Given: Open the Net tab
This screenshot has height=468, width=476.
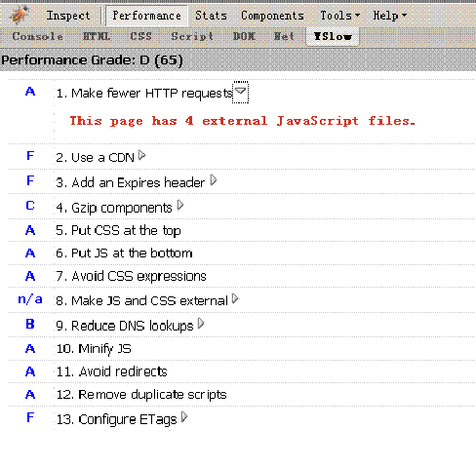Looking at the screenshot, I should [284, 36].
